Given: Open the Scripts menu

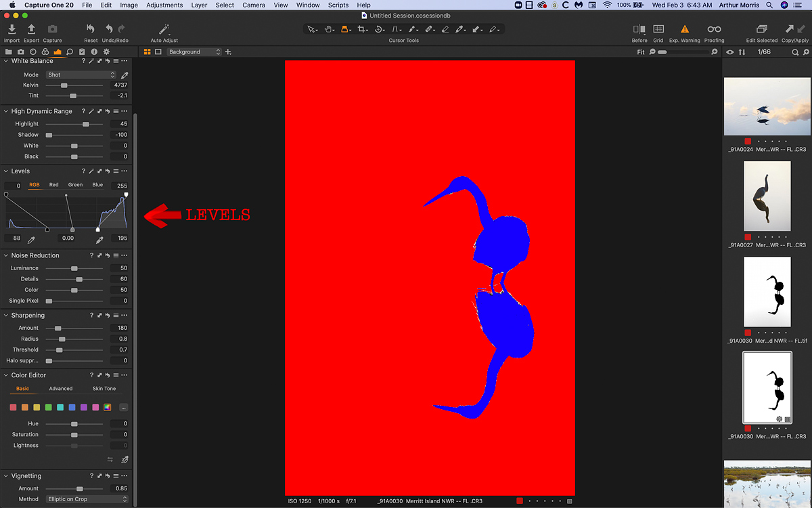Looking at the screenshot, I should pyautogui.click(x=338, y=5).
